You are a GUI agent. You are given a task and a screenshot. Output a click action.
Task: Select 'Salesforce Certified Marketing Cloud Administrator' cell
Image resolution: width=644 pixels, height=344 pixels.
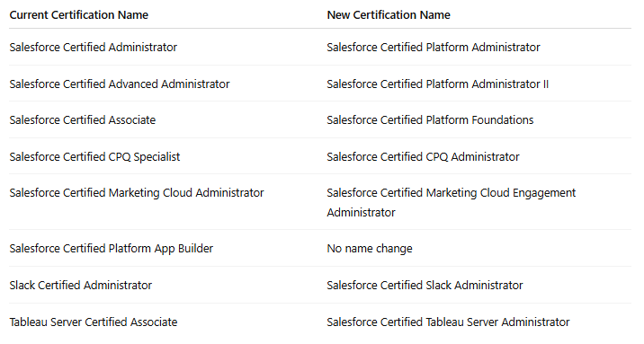pyautogui.click(x=137, y=193)
